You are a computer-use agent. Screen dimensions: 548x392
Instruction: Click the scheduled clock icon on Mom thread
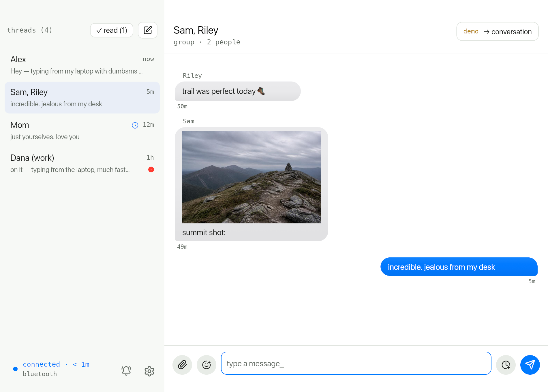(135, 125)
